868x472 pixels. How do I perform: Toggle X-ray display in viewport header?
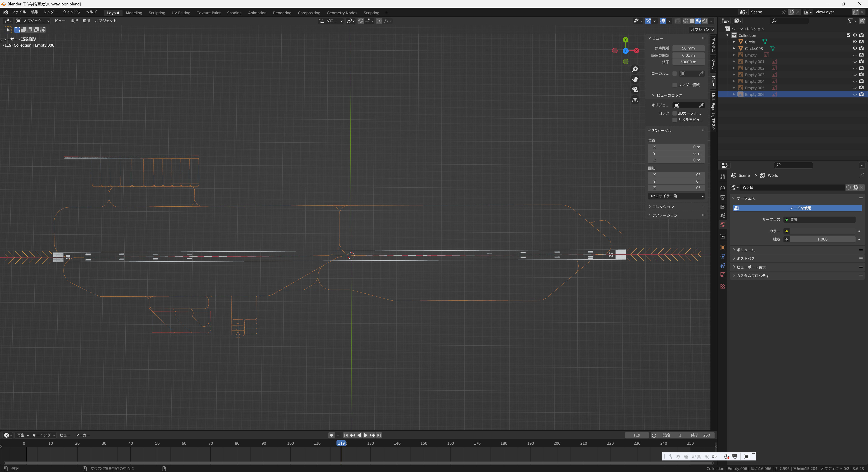[x=677, y=21]
